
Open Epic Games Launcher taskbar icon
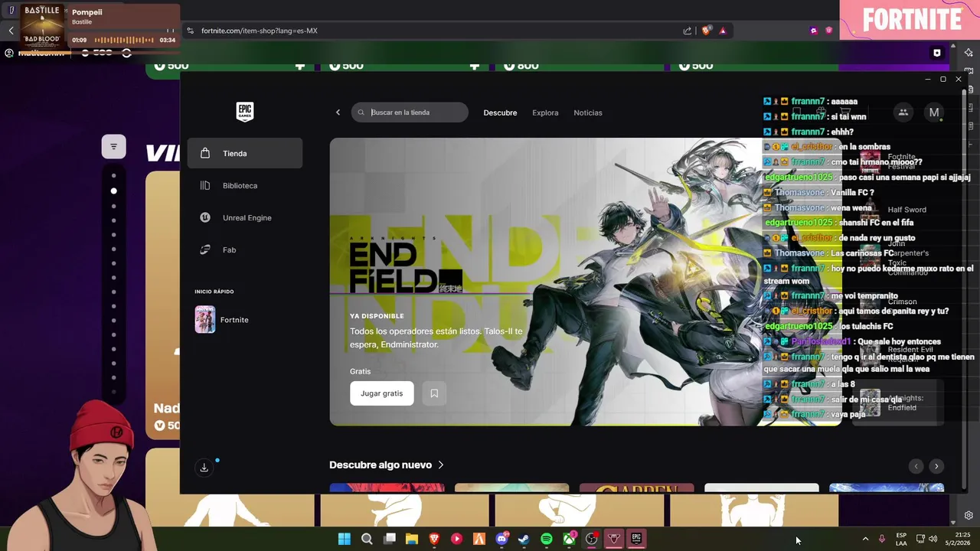636,539
